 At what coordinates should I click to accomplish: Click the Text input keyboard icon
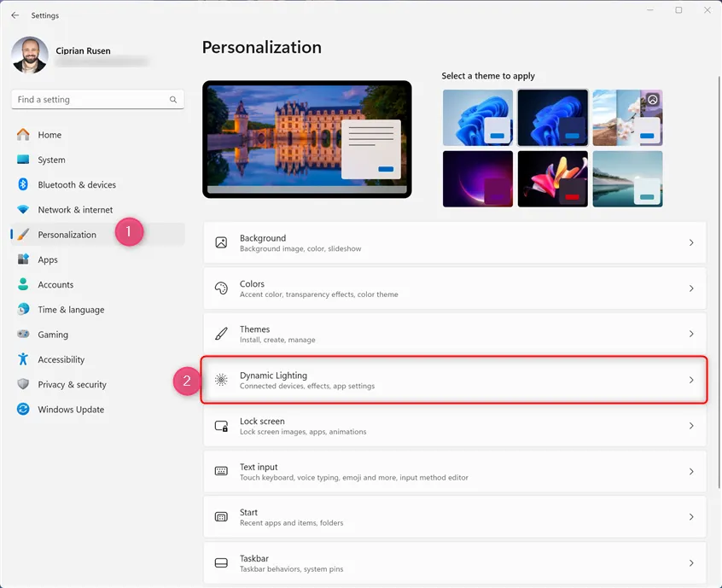[x=221, y=471]
